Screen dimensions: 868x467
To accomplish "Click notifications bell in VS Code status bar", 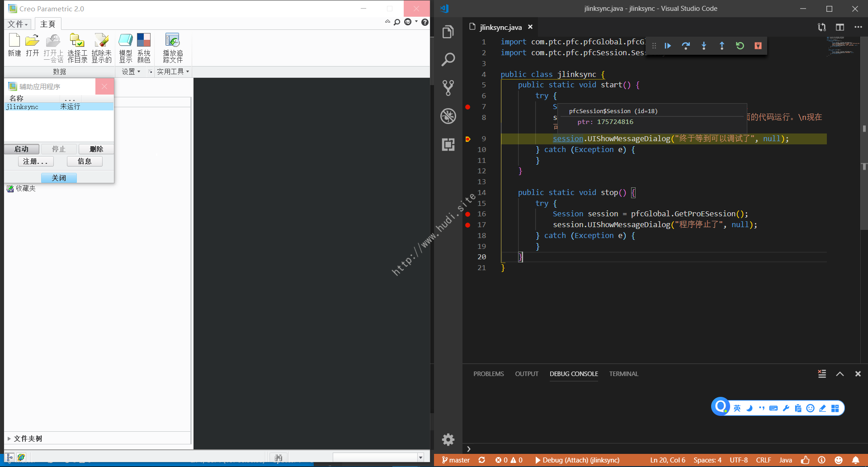I will pos(856,460).
